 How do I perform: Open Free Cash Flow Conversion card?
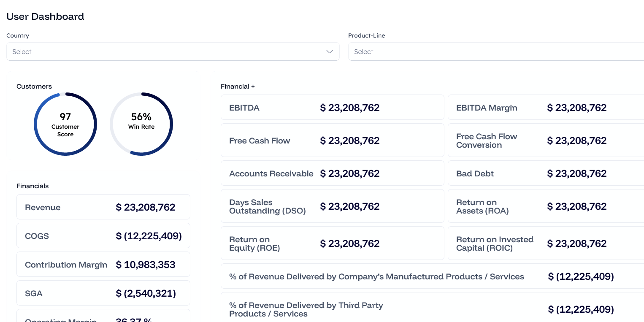(x=544, y=141)
